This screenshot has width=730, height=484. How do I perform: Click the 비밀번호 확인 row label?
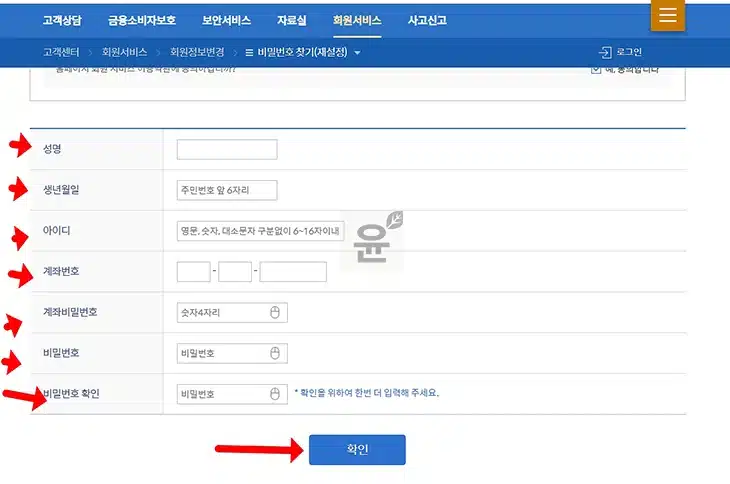71,394
